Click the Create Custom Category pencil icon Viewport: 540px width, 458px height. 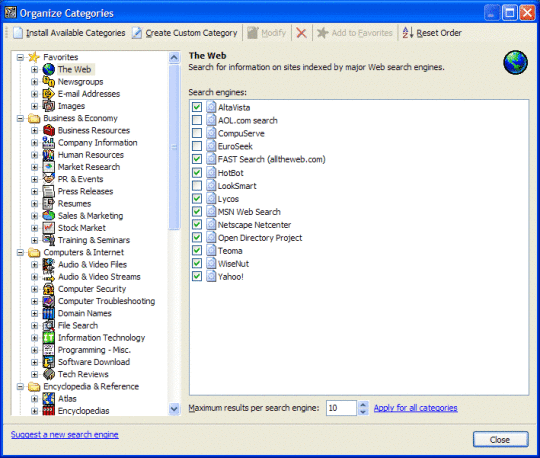click(x=137, y=33)
